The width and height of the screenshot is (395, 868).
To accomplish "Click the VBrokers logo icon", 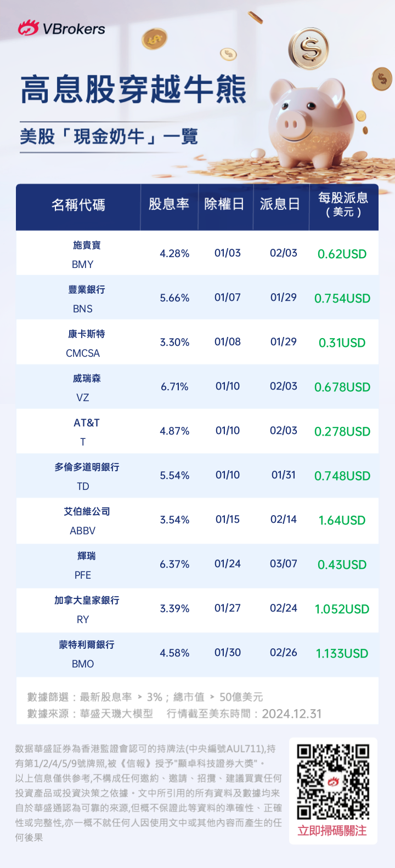I will tap(29, 28).
